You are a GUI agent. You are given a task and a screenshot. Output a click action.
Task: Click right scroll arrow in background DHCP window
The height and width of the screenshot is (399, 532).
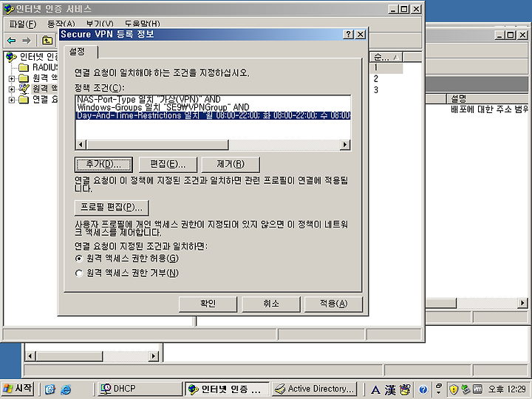pyautogui.click(x=522, y=303)
